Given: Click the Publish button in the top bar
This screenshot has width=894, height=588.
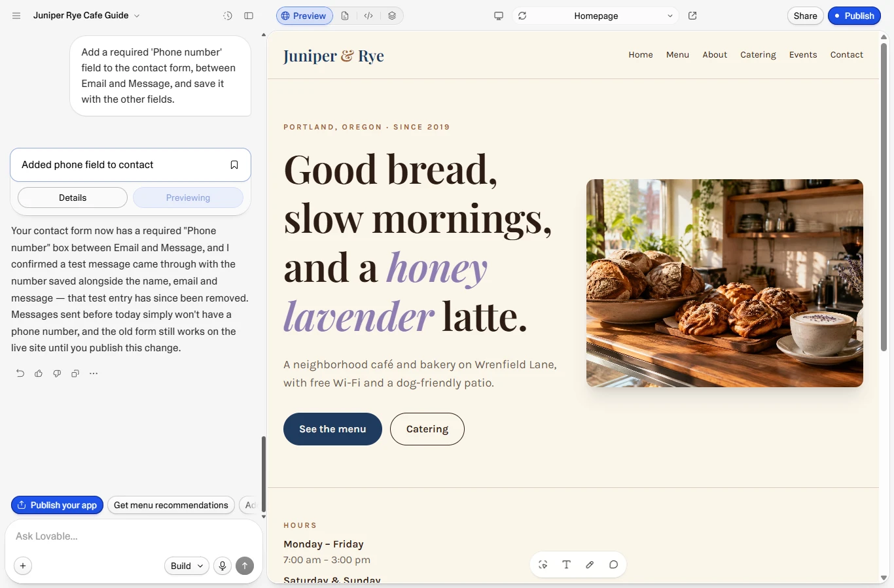Looking at the screenshot, I should click(x=854, y=16).
